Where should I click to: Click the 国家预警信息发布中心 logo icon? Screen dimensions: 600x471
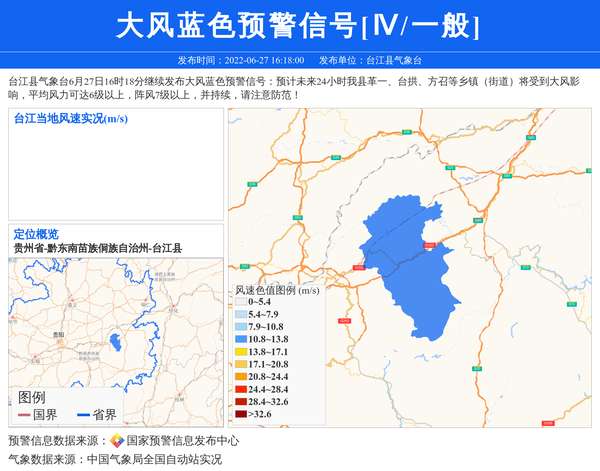pyautogui.click(x=117, y=440)
